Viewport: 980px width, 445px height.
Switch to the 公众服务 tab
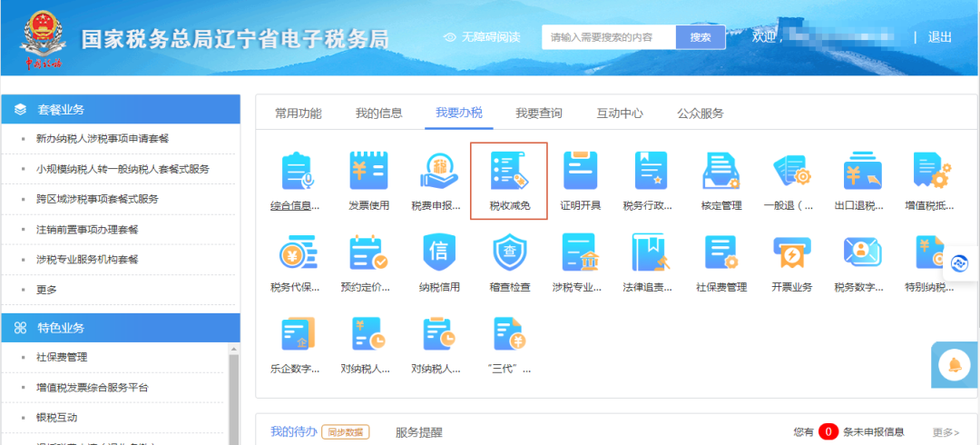pos(700,114)
